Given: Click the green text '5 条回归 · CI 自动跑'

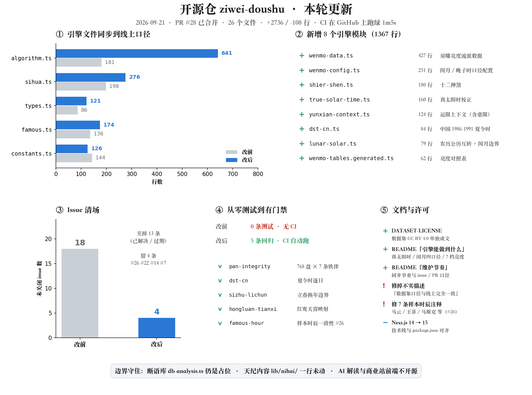Looking at the screenshot, I should [280, 241].
